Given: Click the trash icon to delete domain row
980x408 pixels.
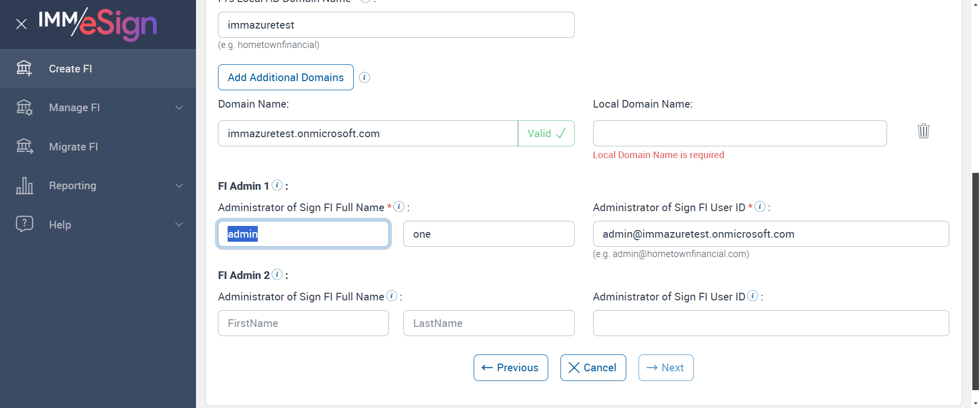Looking at the screenshot, I should [x=923, y=131].
